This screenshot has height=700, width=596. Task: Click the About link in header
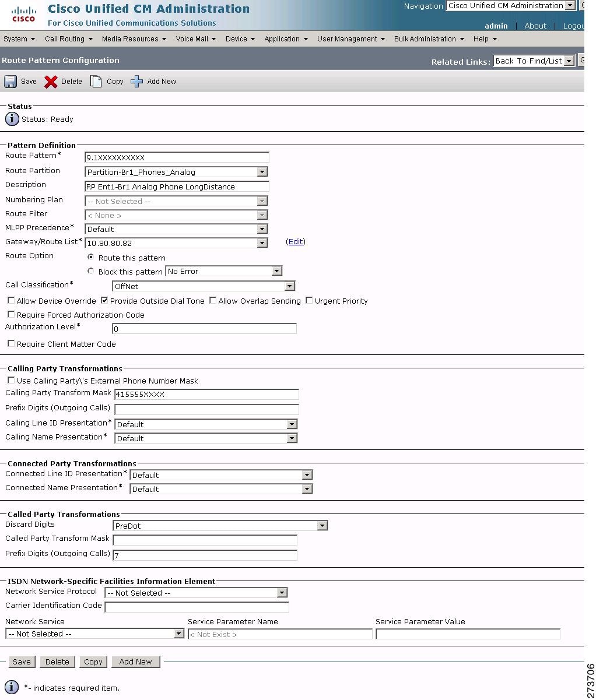pyautogui.click(x=535, y=26)
